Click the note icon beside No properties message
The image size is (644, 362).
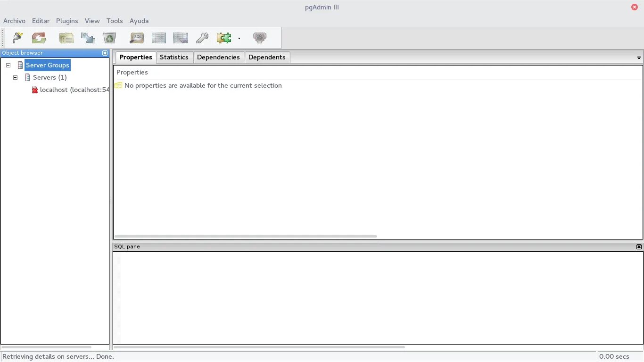tap(118, 85)
